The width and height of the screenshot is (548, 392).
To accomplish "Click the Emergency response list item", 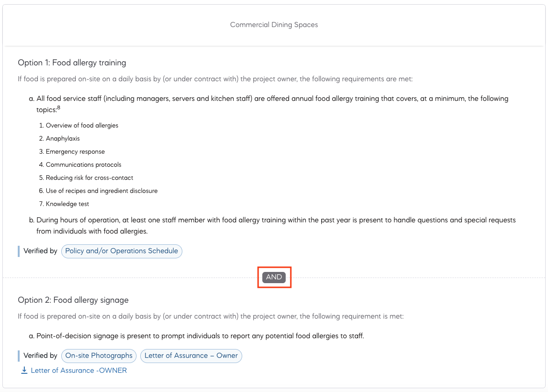I will [x=75, y=152].
